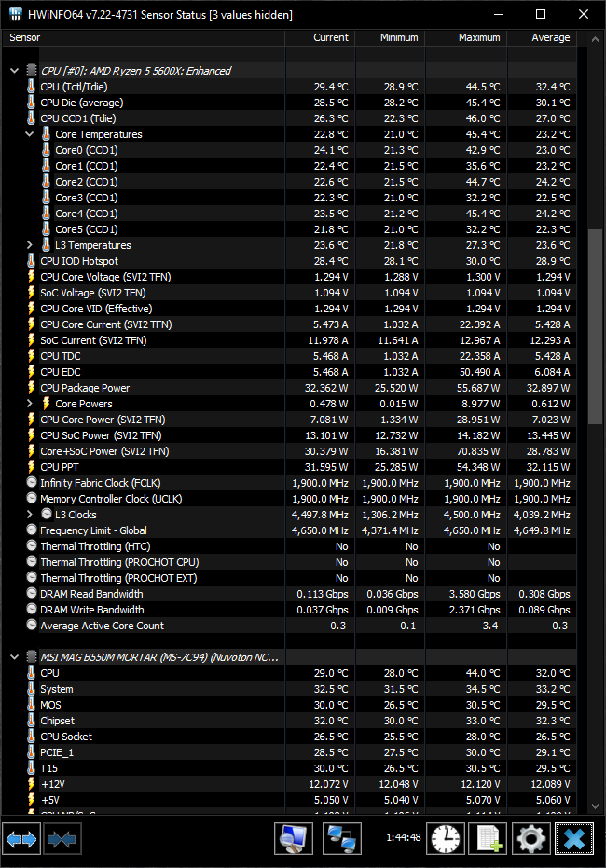Expand the L3 Clocks subtree

point(29,515)
